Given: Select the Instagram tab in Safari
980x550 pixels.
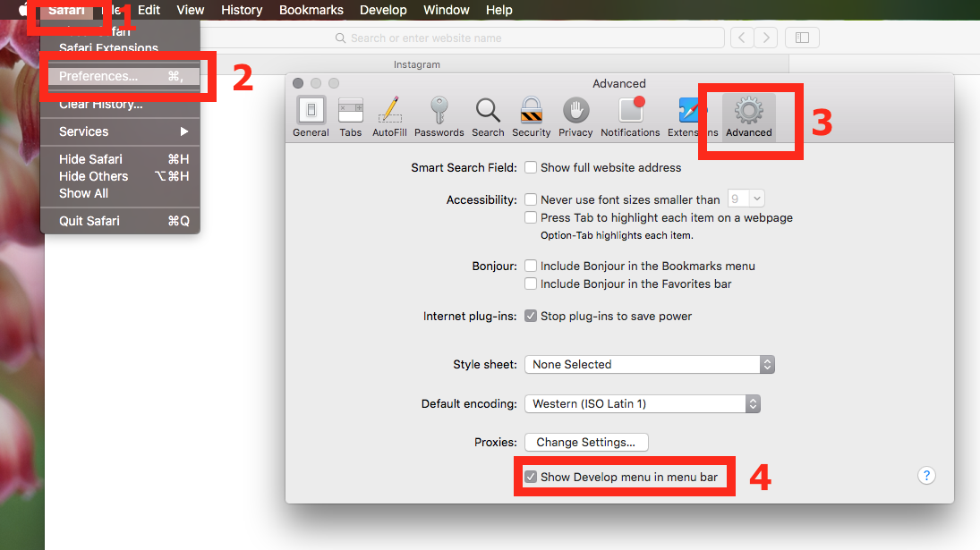Looking at the screenshot, I should click(417, 64).
